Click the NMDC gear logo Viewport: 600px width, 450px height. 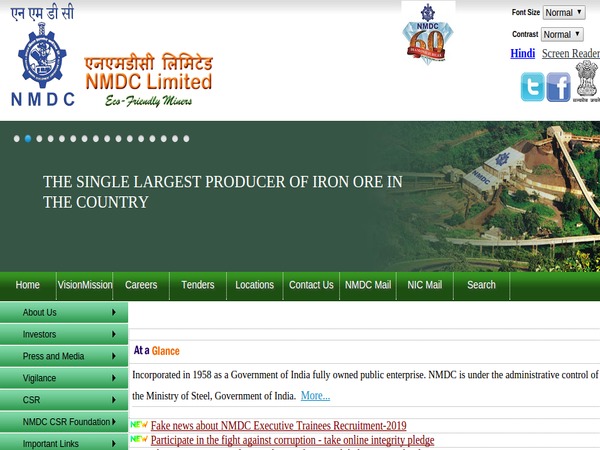coord(41,62)
